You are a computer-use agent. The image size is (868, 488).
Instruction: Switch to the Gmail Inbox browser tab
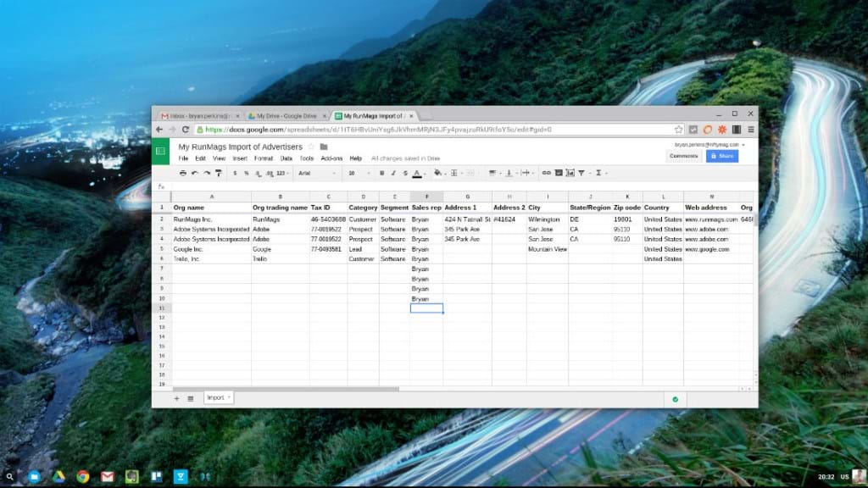click(x=200, y=115)
